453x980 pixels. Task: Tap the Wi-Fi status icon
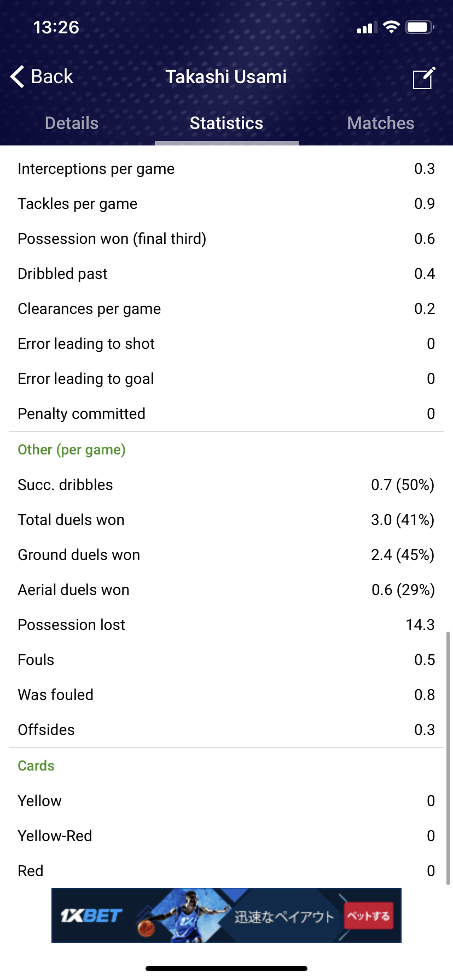coord(391,27)
